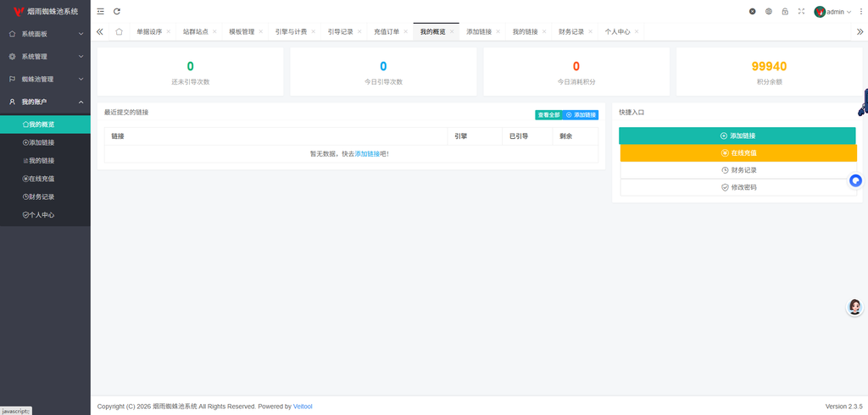
Task: Click the blue 添加链接 button above the table
Action: [581, 114]
